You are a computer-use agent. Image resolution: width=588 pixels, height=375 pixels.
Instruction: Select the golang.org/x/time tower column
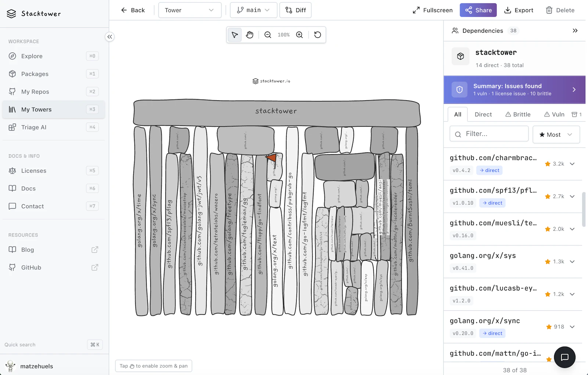[140, 221]
